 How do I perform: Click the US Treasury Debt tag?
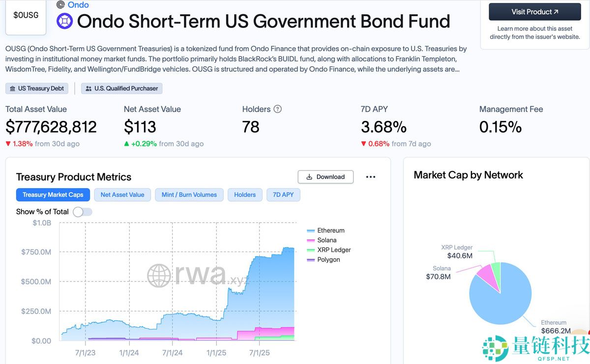37,88
